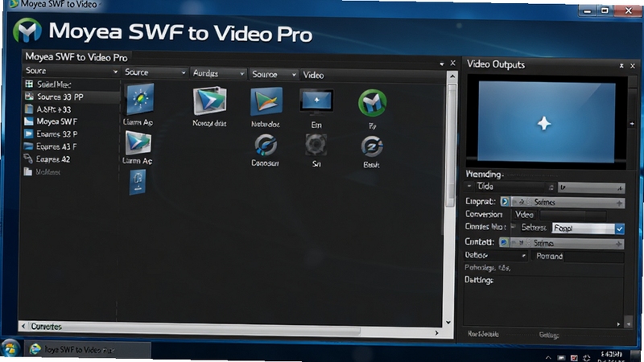The width and height of the screenshot is (644, 362).
Task: Switch to the Getings tab
Action: click(549, 335)
